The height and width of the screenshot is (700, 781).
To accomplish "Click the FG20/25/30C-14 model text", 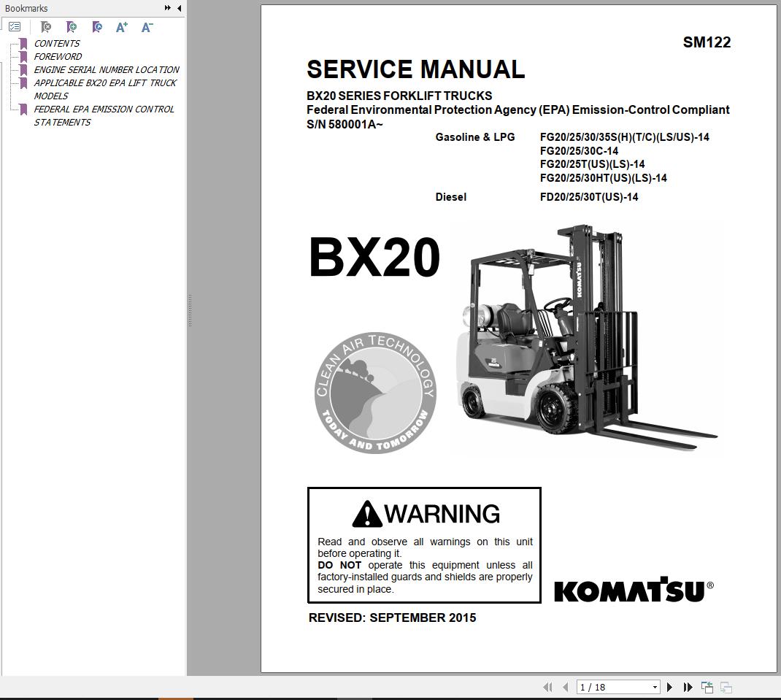I will pos(579,151).
